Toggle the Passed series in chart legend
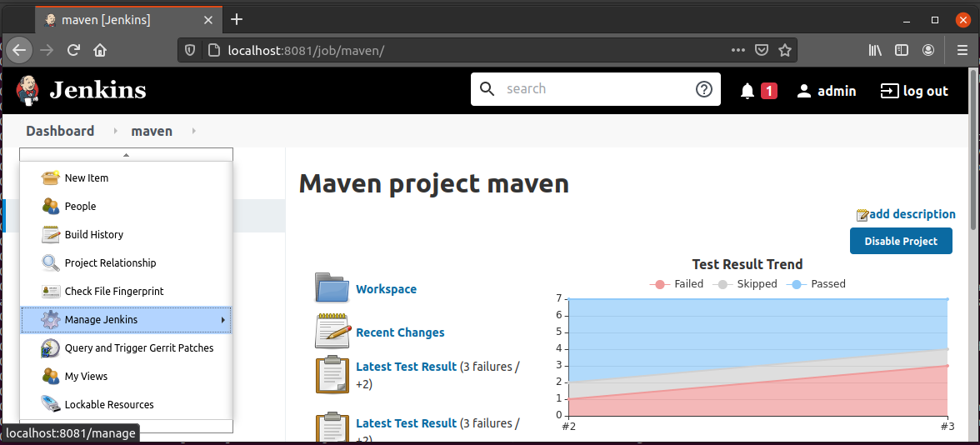980x445 pixels. point(817,284)
